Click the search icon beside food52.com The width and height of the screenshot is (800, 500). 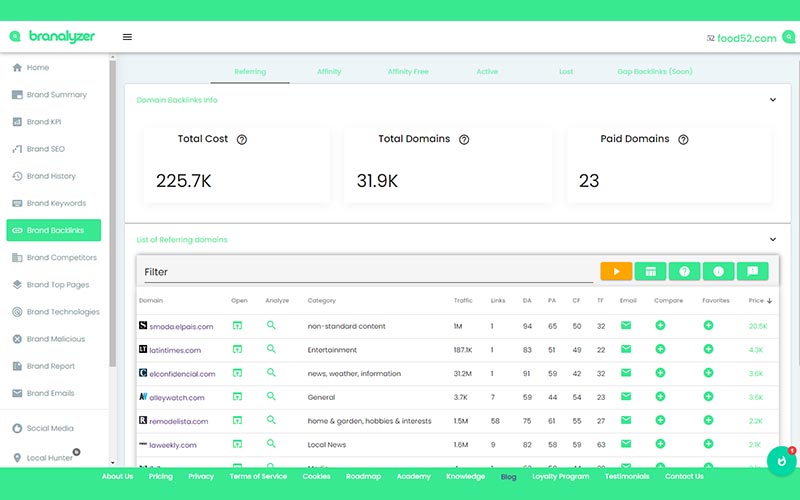coord(788,37)
